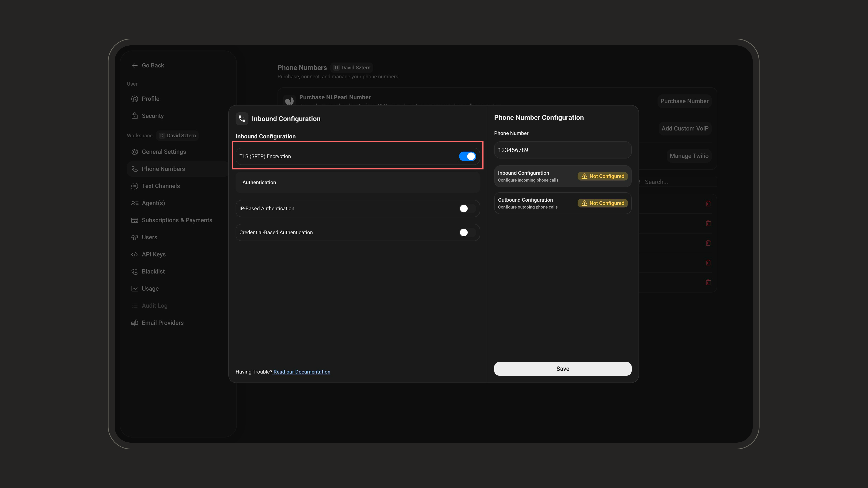Open Profile in the sidebar
This screenshot has height=488, width=868.
[x=178, y=99]
